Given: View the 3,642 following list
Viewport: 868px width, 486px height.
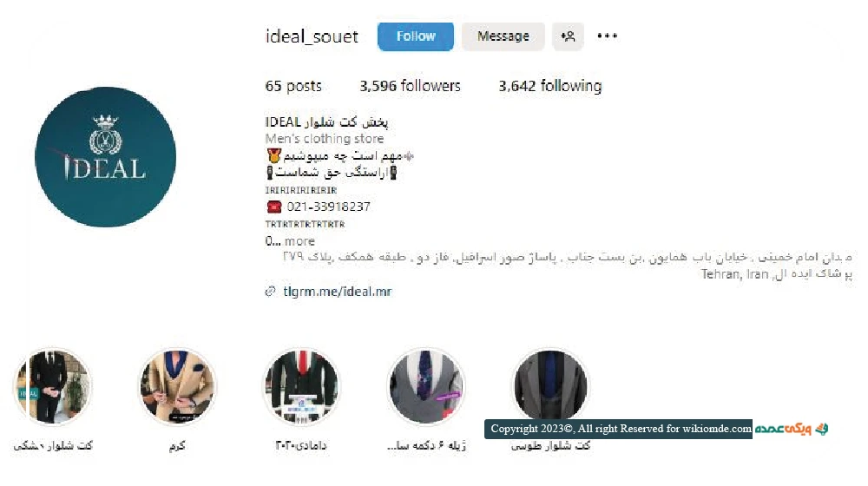Looking at the screenshot, I should pos(549,86).
